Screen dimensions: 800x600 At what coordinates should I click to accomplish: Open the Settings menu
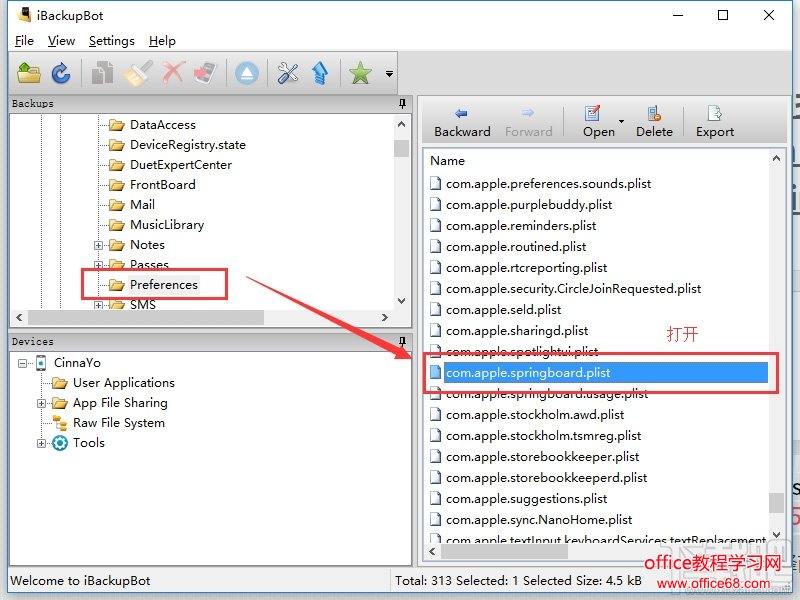point(111,41)
